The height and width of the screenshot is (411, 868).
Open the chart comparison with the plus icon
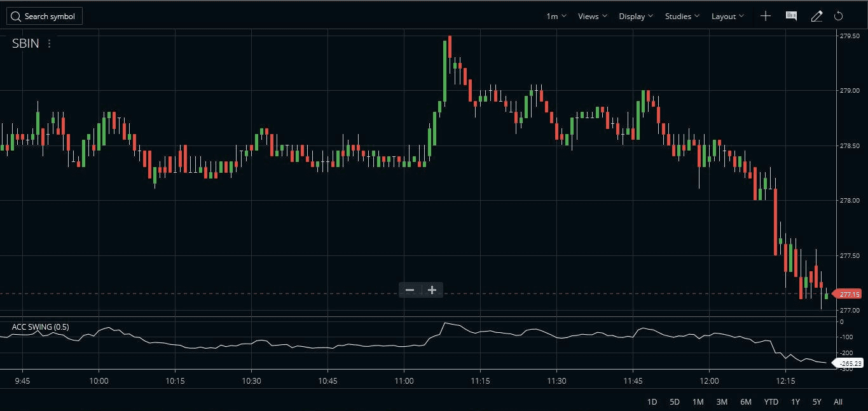pyautogui.click(x=766, y=16)
